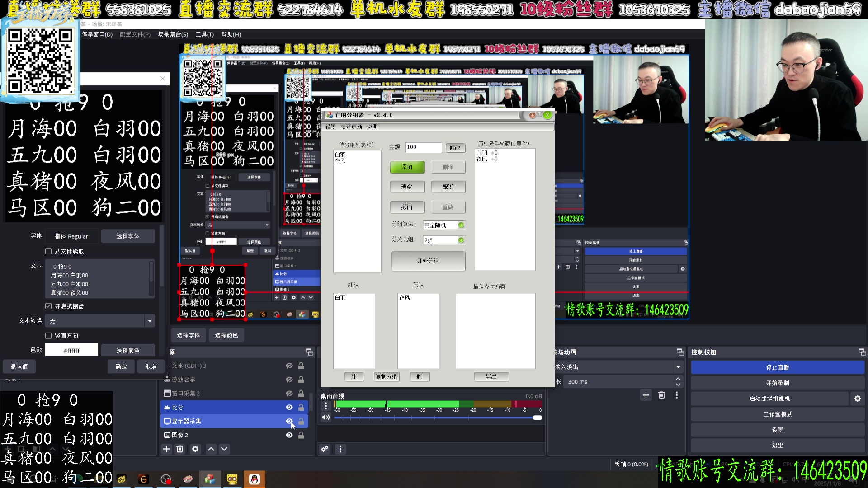
Task: Open the 帮助(H) menu
Action: click(x=231, y=34)
